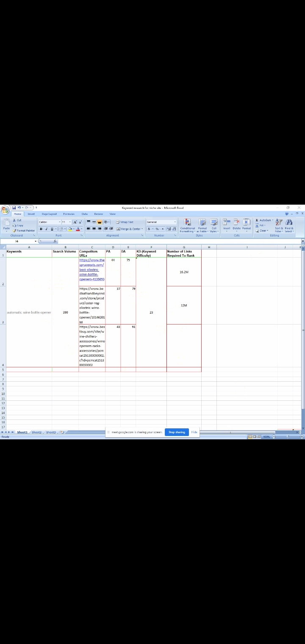Screen dimensions: 305x644
Task: Open Conditional Formatting in Styles group
Action: (x=187, y=225)
